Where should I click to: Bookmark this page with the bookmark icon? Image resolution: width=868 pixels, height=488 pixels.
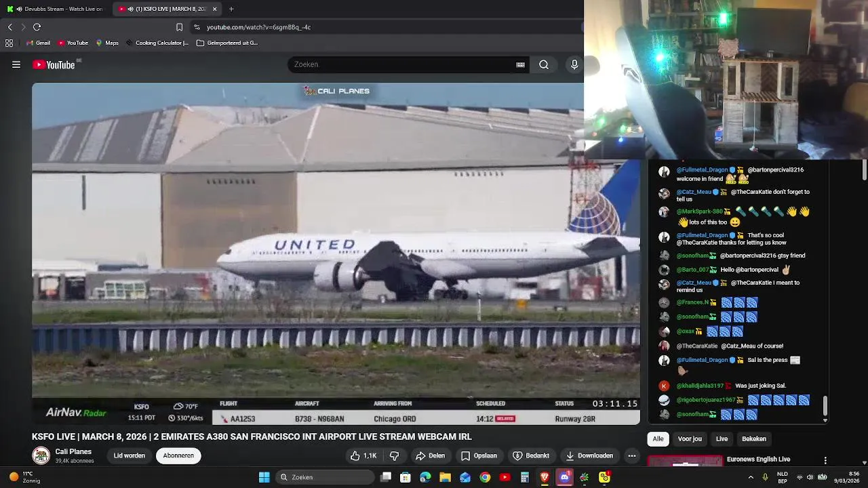[x=179, y=27]
